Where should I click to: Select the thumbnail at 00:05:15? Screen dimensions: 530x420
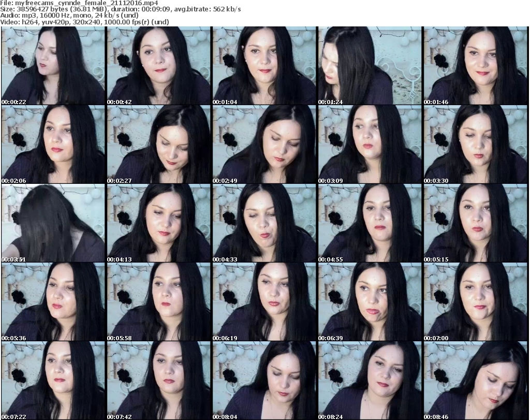[x=475, y=223]
